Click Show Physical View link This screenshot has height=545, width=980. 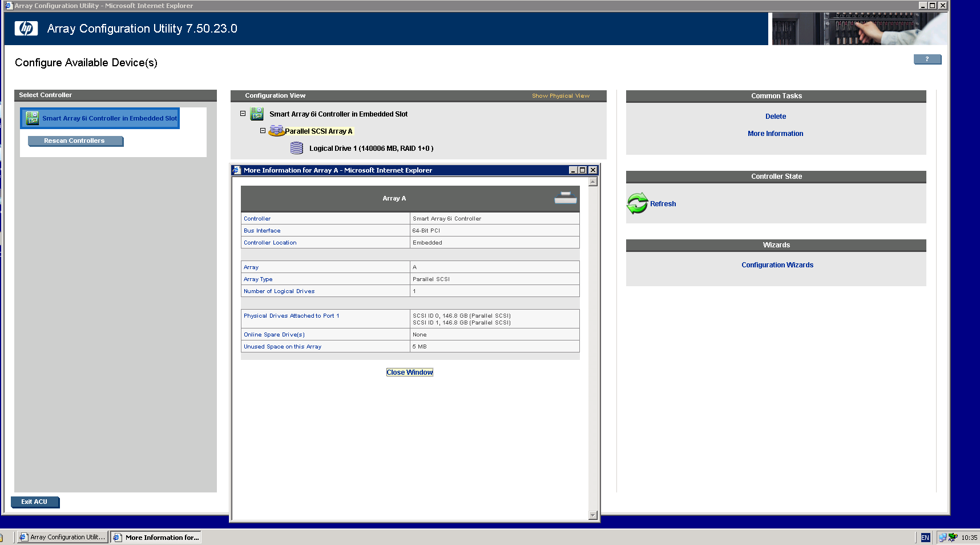[x=560, y=96]
